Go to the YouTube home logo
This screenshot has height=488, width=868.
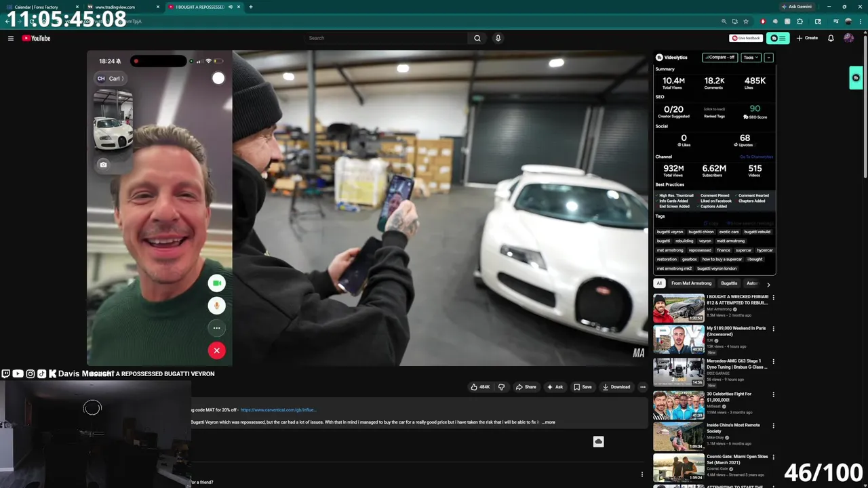(36, 39)
